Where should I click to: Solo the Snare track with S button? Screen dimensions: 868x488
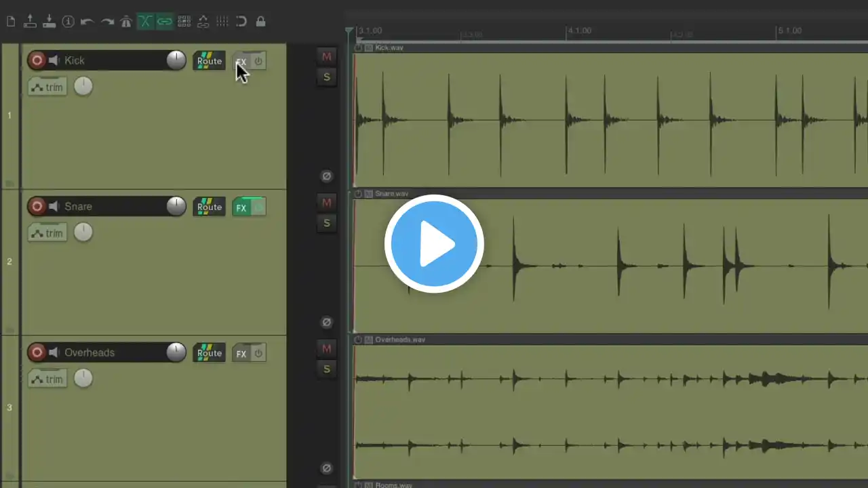(326, 222)
